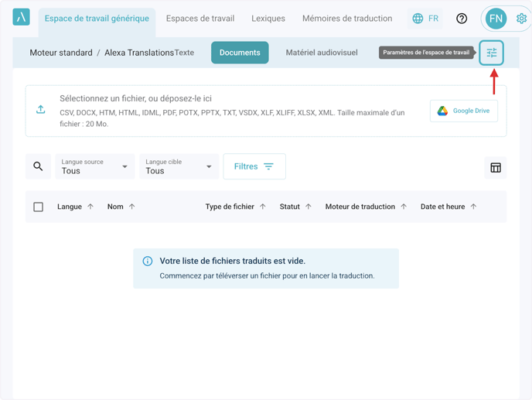Click the Google Drive button
This screenshot has width=532, height=400.
(463, 111)
